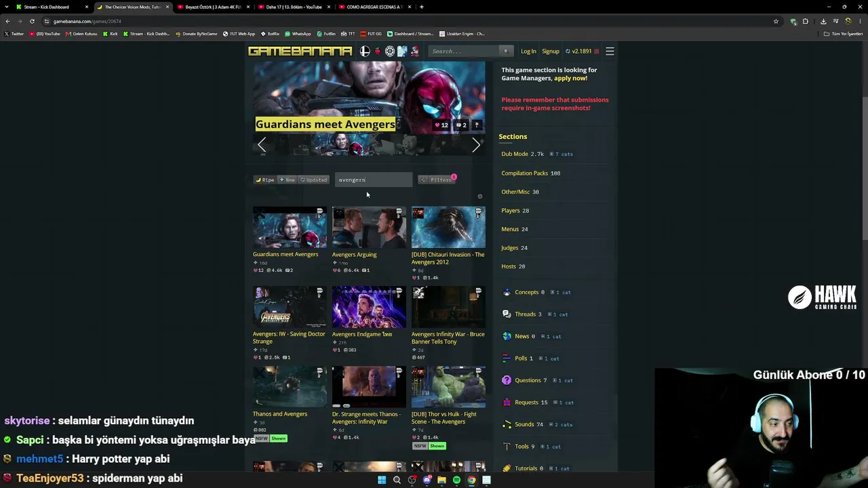The image size is (868, 488).
Task: Click the Threads speech bubble icon
Action: [x=507, y=314]
